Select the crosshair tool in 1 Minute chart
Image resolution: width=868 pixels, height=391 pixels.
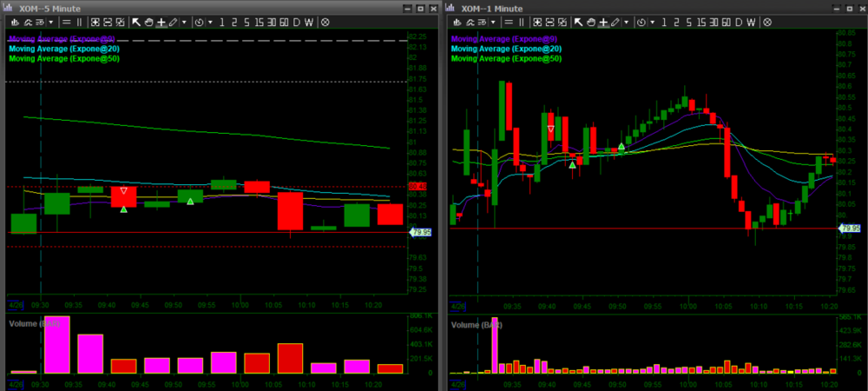(x=603, y=22)
